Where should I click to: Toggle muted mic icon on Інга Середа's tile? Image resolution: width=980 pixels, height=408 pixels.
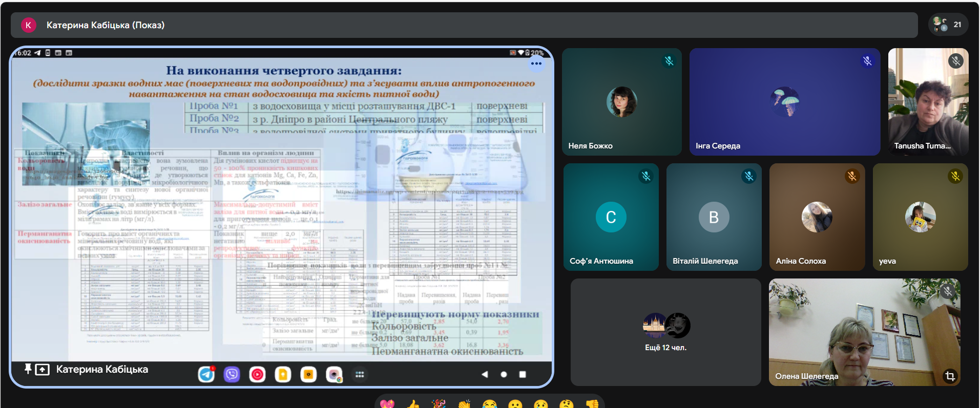[x=867, y=61]
